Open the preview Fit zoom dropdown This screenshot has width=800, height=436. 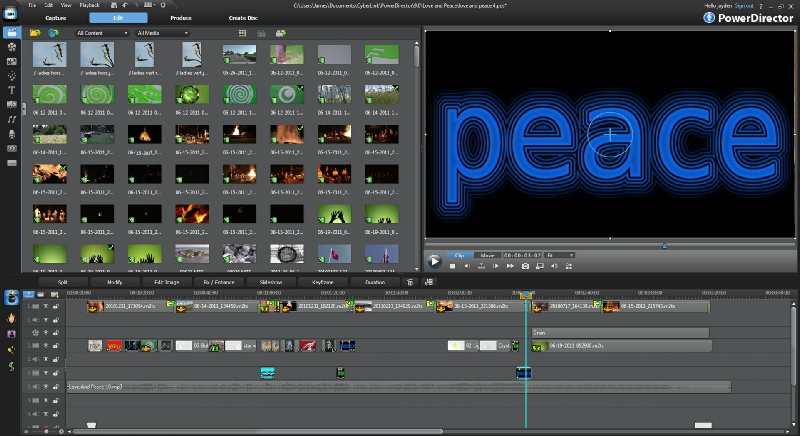pyautogui.click(x=558, y=255)
